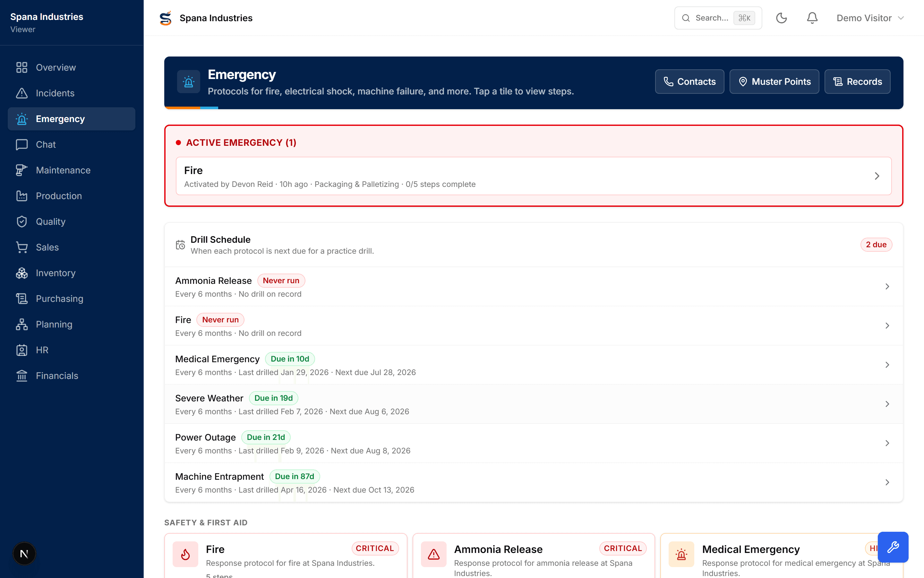Click the Overview grid icon in sidebar
The height and width of the screenshot is (578, 924).
22,67
